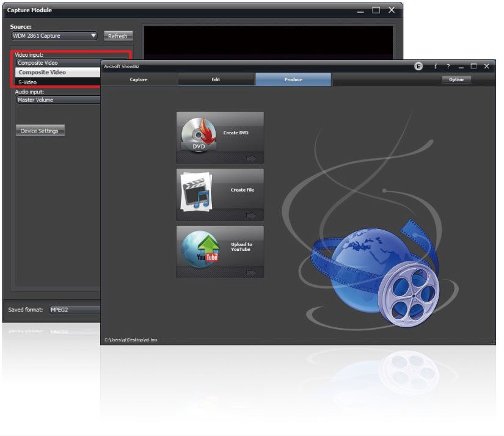Close the ArcSoft ShowBiz window
504x436 pixels.
[x=486, y=66]
